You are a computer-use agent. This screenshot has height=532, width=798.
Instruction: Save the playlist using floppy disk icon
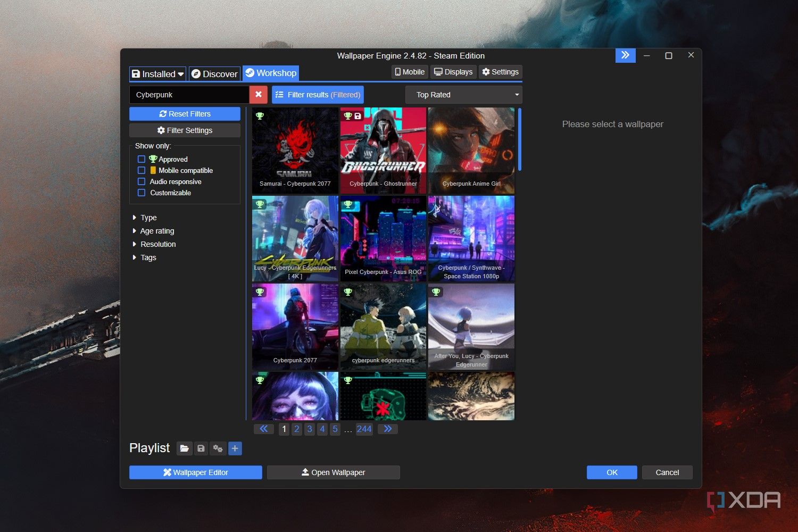pos(201,448)
